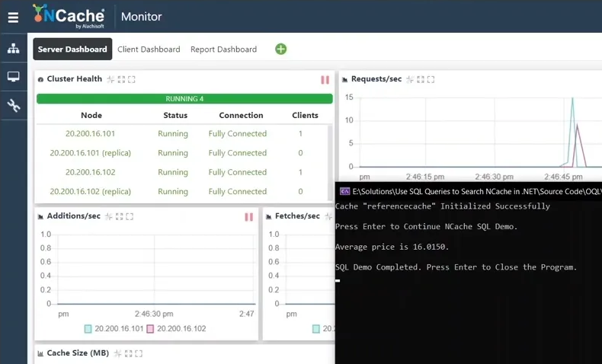Select node 20.200.16.101 in Cluster Health
The image size is (602, 364).
pyautogui.click(x=90, y=133)
